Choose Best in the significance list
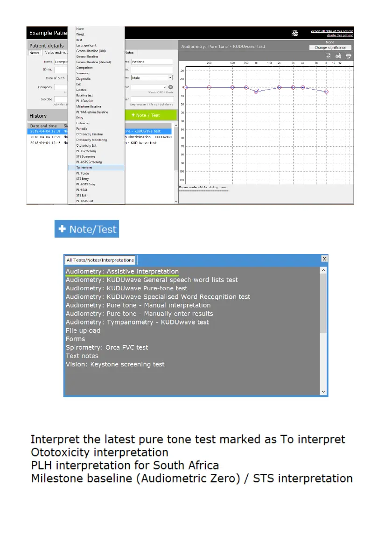The width and height of the screenshot is (392, 555). 79,40
